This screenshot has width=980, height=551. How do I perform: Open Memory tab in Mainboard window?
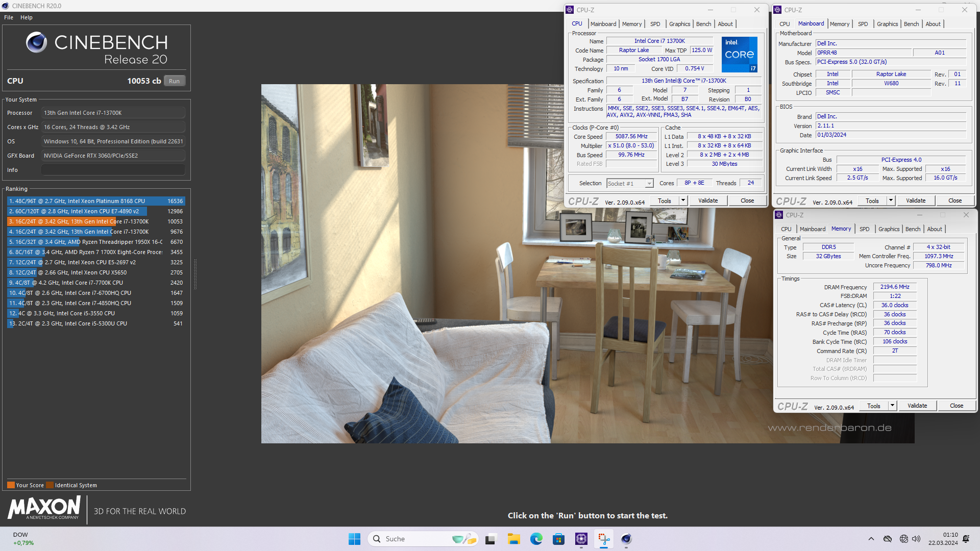(x=840, y=24)
